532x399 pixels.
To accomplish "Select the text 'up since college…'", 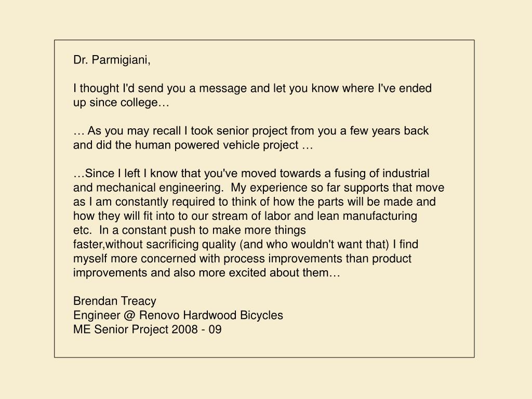I will tap(121, 102).
